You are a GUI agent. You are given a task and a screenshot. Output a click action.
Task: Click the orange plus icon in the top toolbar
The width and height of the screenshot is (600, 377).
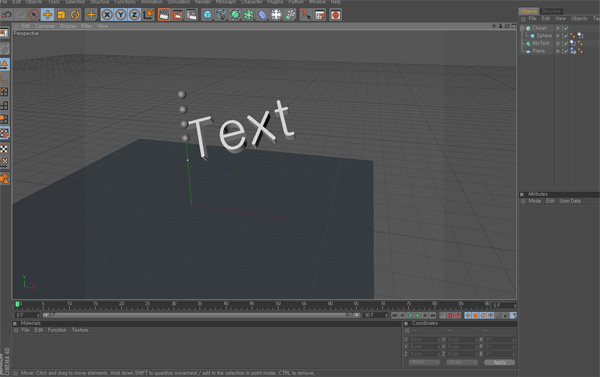[91, 15]
